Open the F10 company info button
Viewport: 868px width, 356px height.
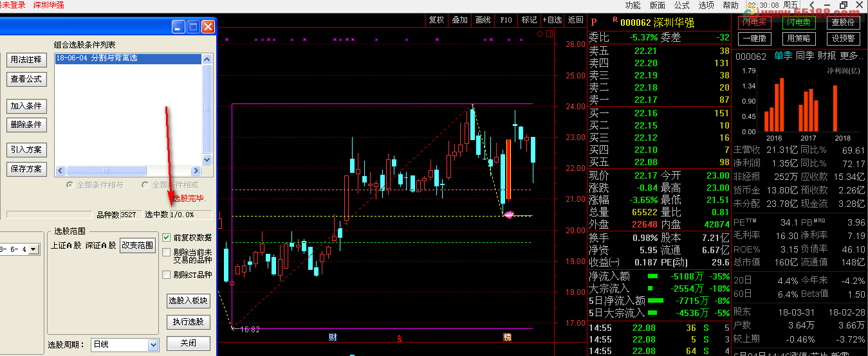pos(506,20)
